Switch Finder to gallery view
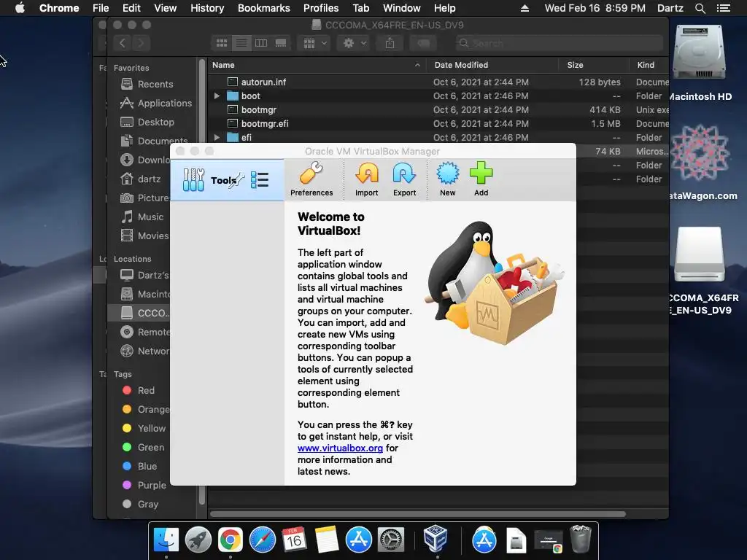Viewport: 747px width, 560px height. pos(281,43)
